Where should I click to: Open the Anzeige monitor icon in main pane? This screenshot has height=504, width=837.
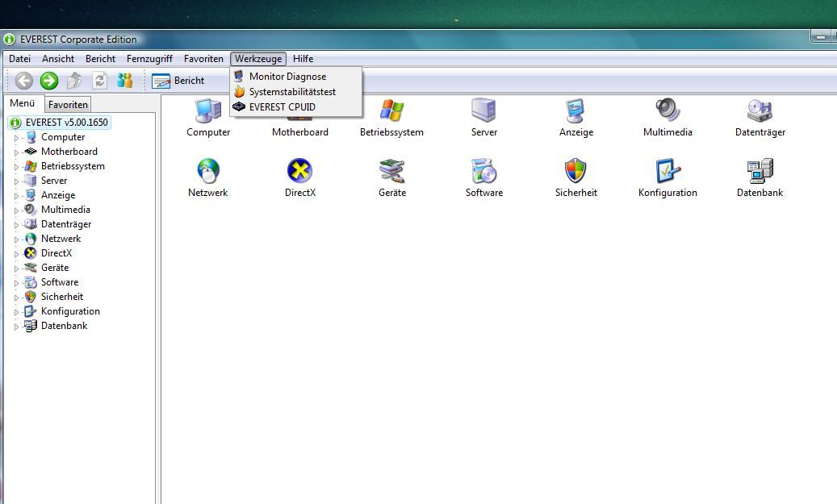[x=576, y=110]
